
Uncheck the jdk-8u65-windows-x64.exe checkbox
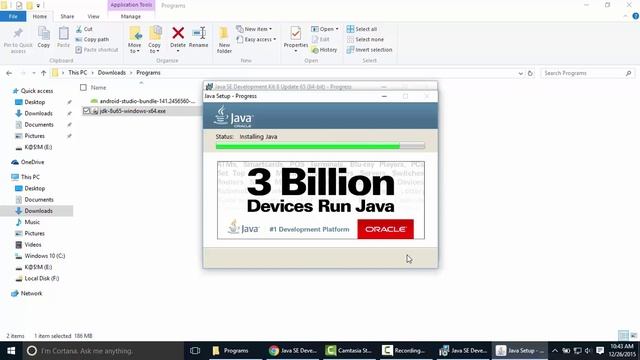pos(86,111)
